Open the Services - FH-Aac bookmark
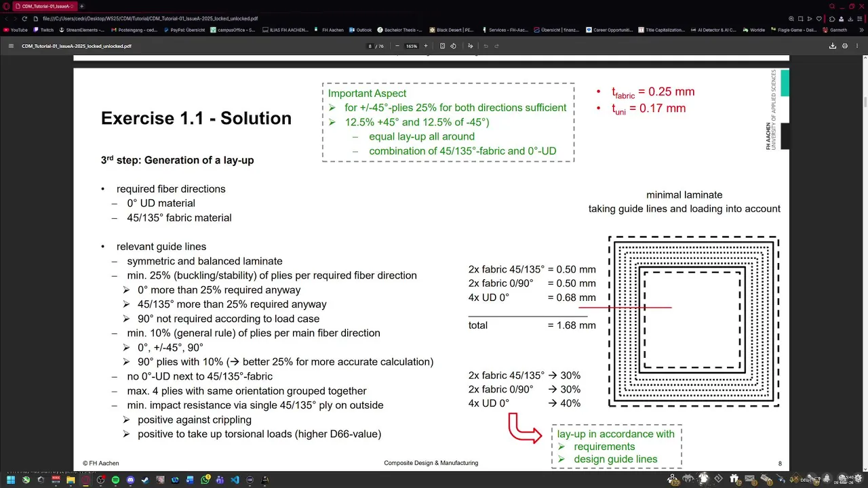The height and width of the screenshot is (488, 868). [x=505, y=30]
